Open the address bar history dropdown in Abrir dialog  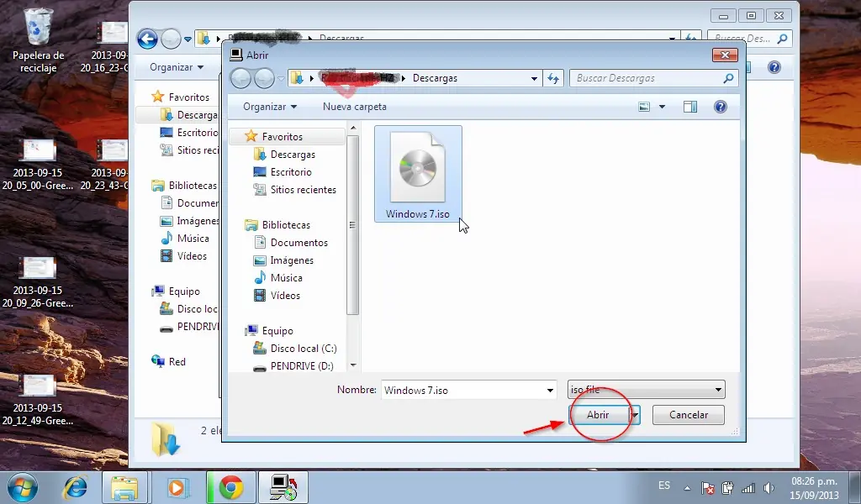click(x=534, y=78)
